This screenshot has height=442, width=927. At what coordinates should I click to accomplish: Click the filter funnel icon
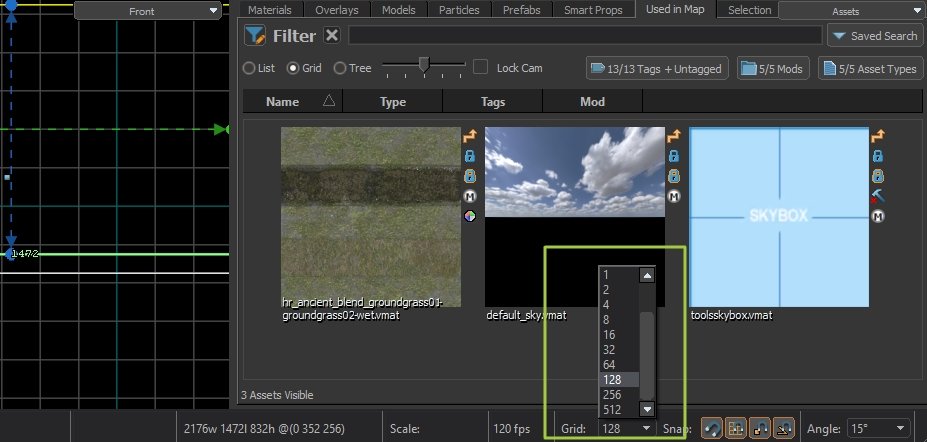coord(256,36)
